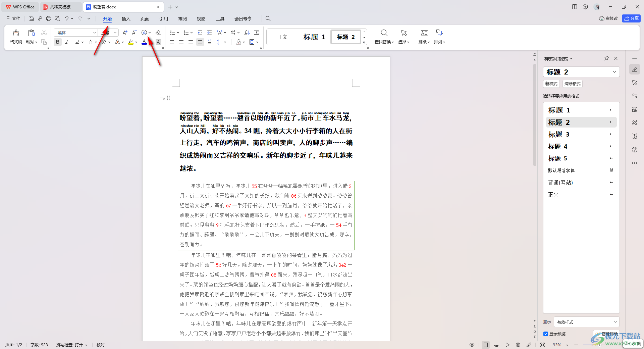Toggle the 显示预览 checkbox

(546, 334)
